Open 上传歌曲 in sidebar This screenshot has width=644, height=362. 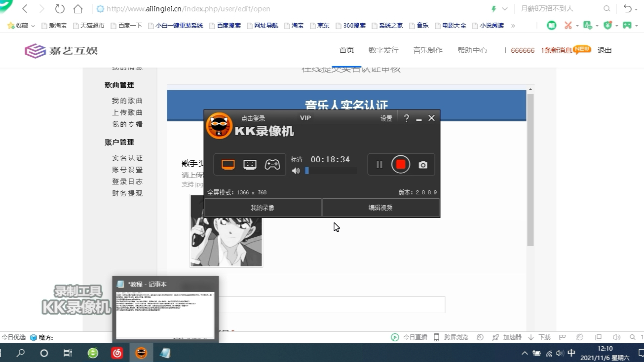coord(127,112)
